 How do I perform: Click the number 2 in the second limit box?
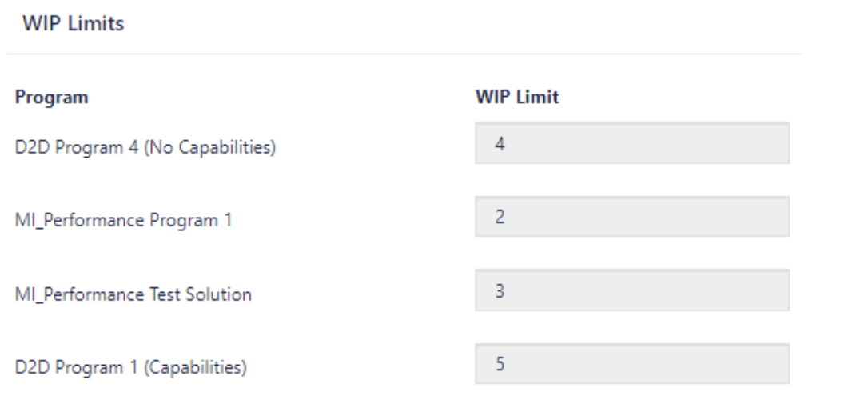click(x=500, y=217)
